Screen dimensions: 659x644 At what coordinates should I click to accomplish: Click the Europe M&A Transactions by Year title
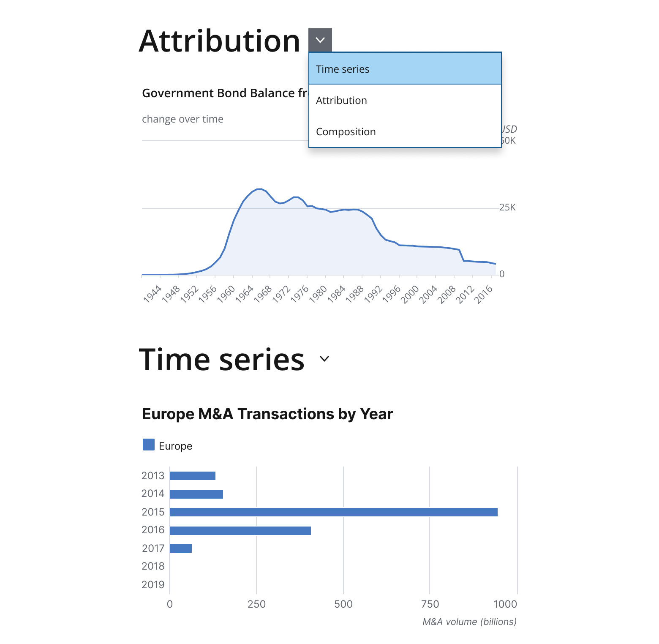click(x=267, y=414)
